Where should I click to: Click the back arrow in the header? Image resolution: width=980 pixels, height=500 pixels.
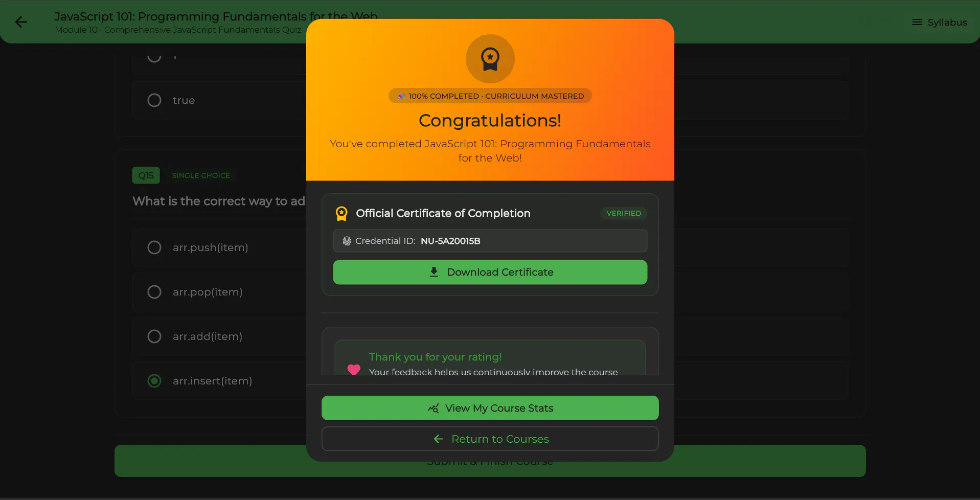point(21,22)
